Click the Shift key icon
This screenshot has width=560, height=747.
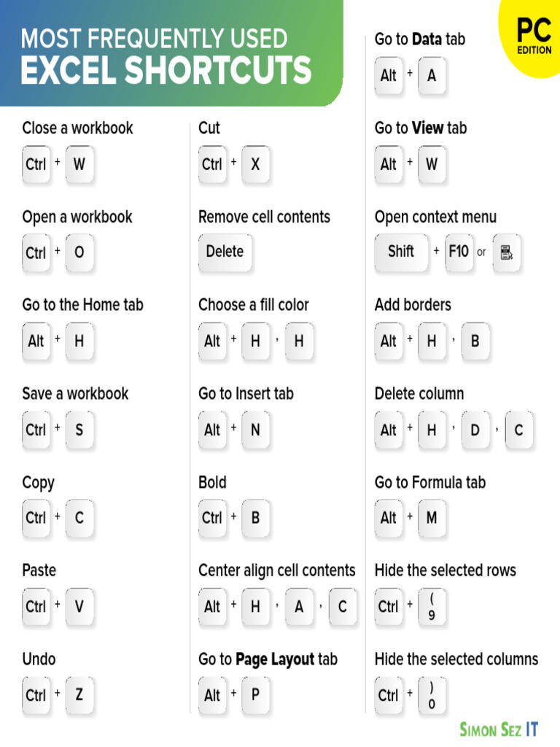[401, 252]
